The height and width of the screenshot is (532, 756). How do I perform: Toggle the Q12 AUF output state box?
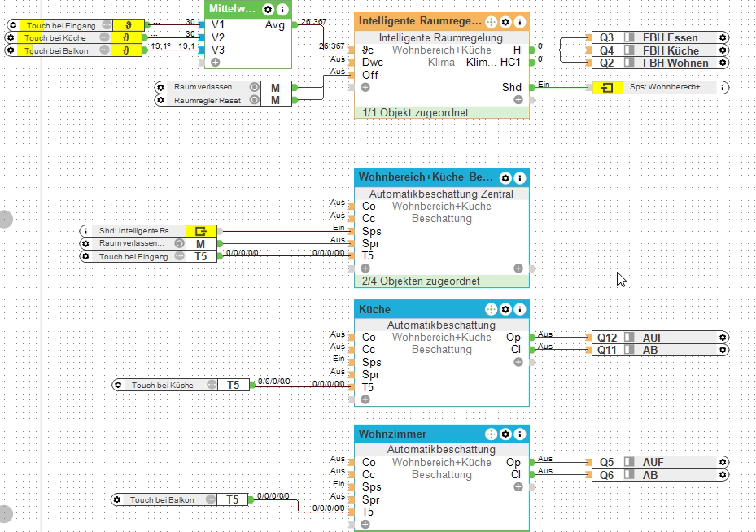(629, 338)
